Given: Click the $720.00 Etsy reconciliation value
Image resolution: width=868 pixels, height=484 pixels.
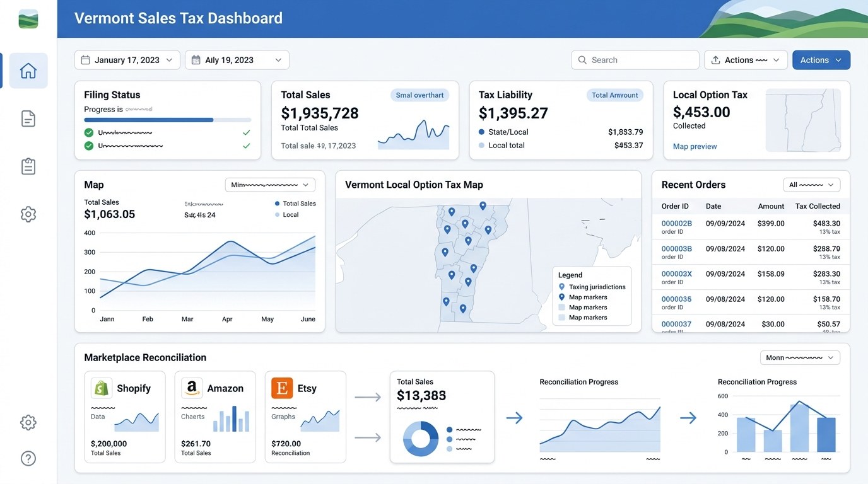Looking at the screenshot, I should click(x=286, y=444).
